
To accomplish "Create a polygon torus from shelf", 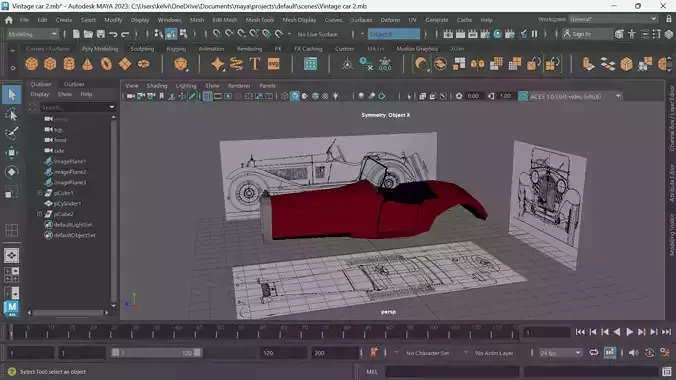I will click(x=106, y=64).
